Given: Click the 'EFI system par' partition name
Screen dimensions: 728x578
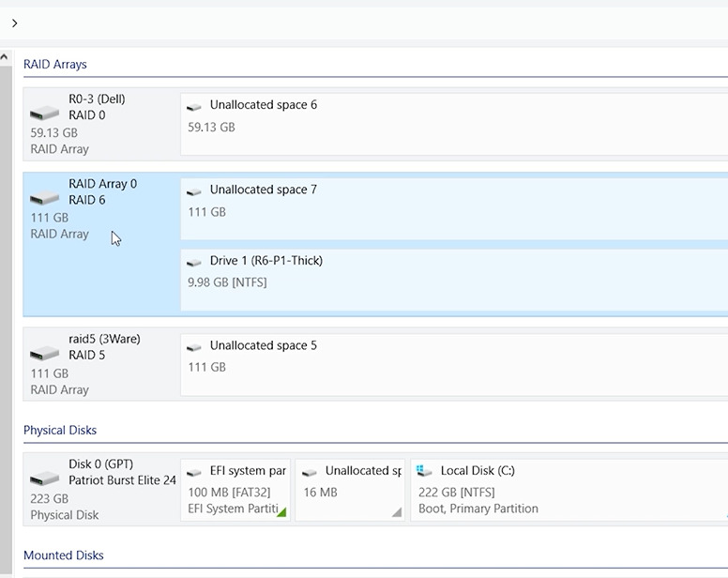Looking at the screenshot, I should [x=248, y=471].
